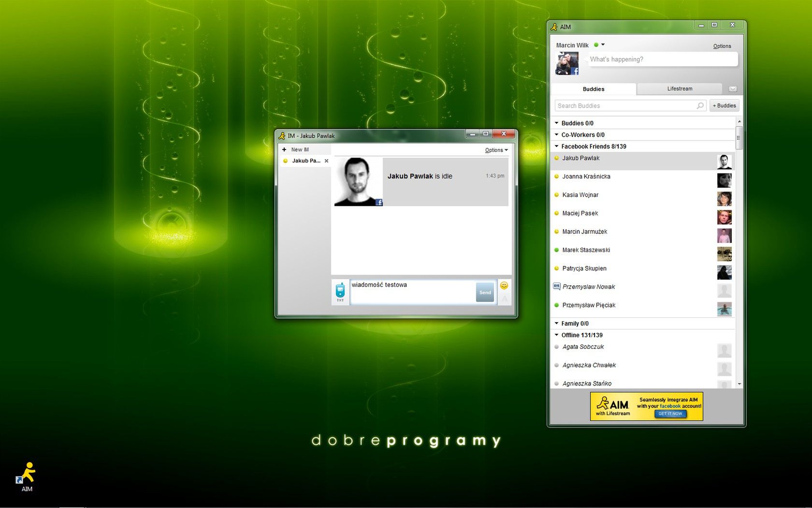
Task: Open the smiley emoticon picker
Action: tap(504, 285)
